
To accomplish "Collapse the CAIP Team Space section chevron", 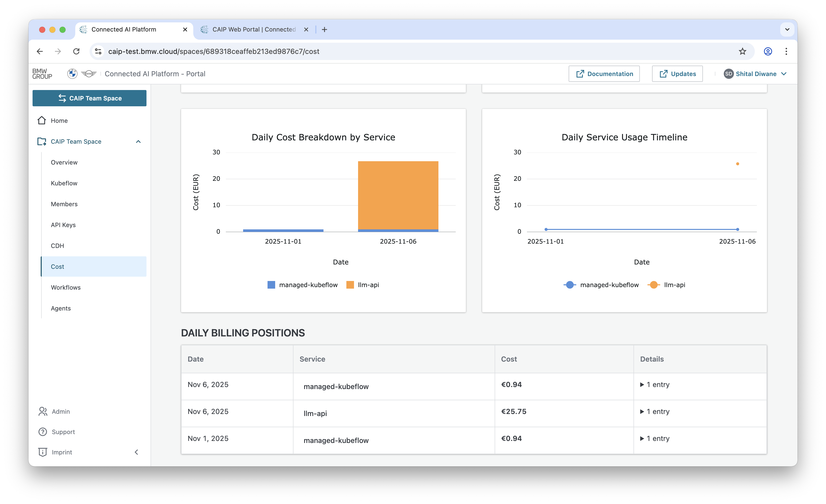I will pos(138,141).
